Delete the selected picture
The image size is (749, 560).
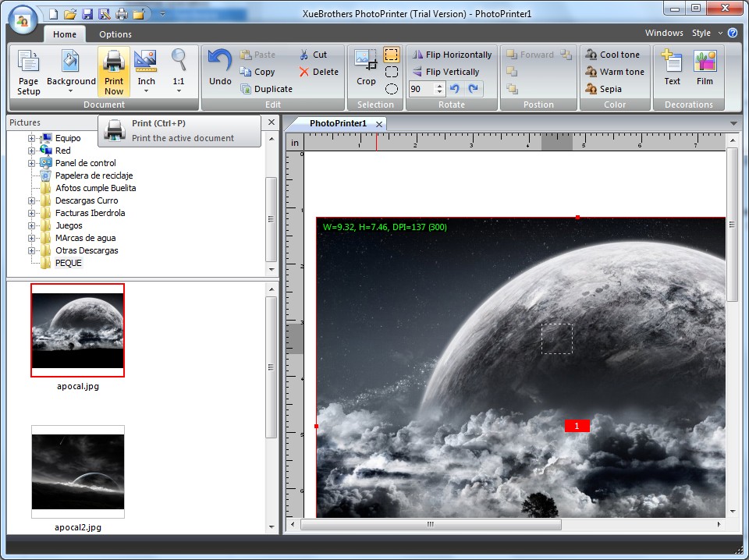point(318,72)
